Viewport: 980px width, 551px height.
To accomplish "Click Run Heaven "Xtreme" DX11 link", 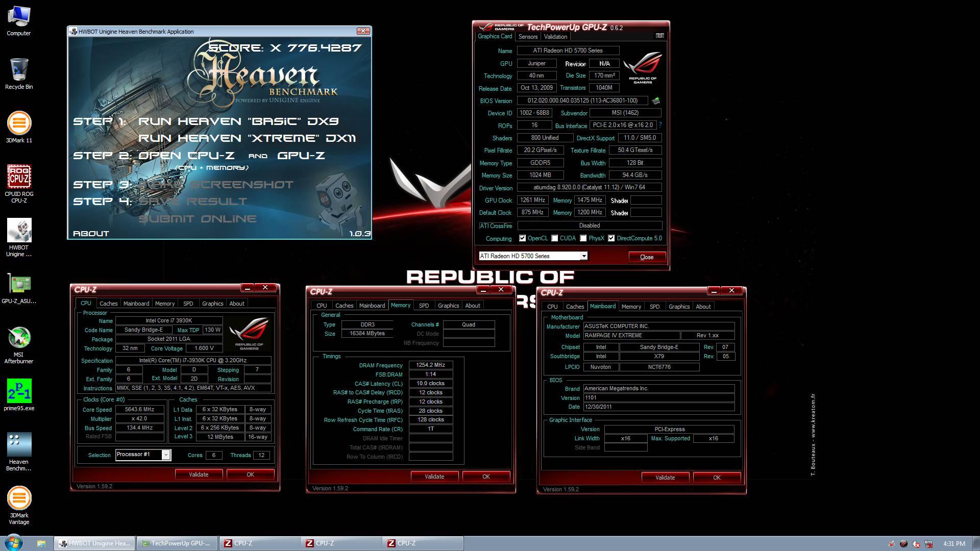I will coord(247,138).
